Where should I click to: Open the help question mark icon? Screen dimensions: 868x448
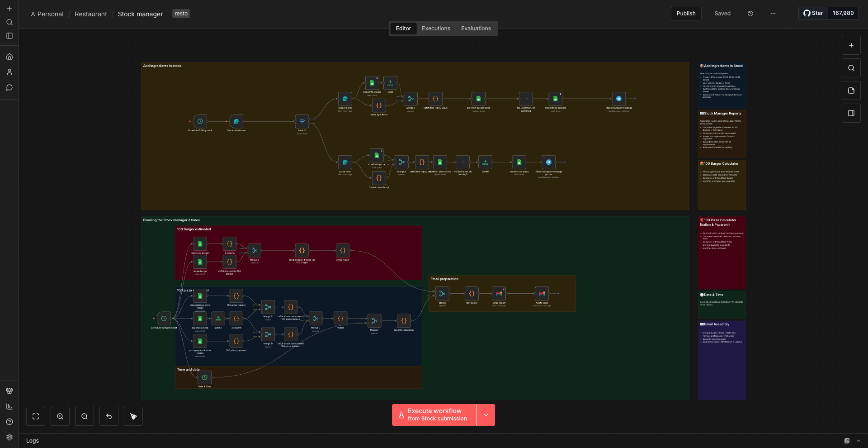(9, 422)
